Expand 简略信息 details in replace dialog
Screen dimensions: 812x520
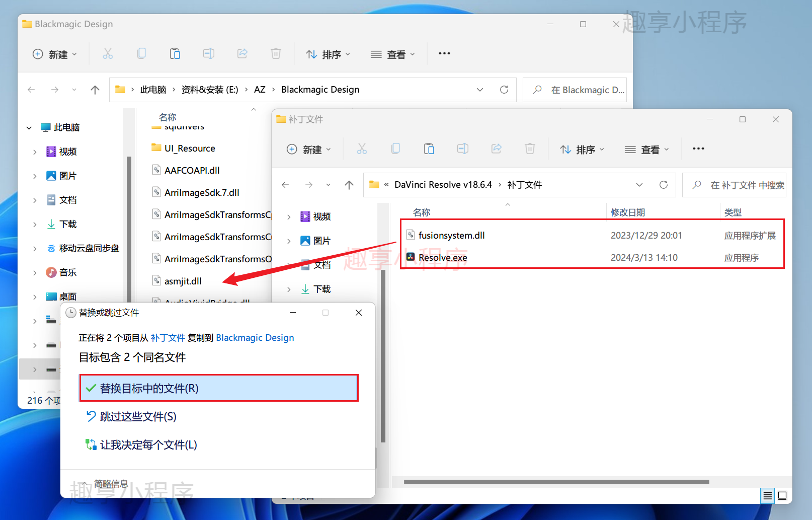[x=105, y=483]
